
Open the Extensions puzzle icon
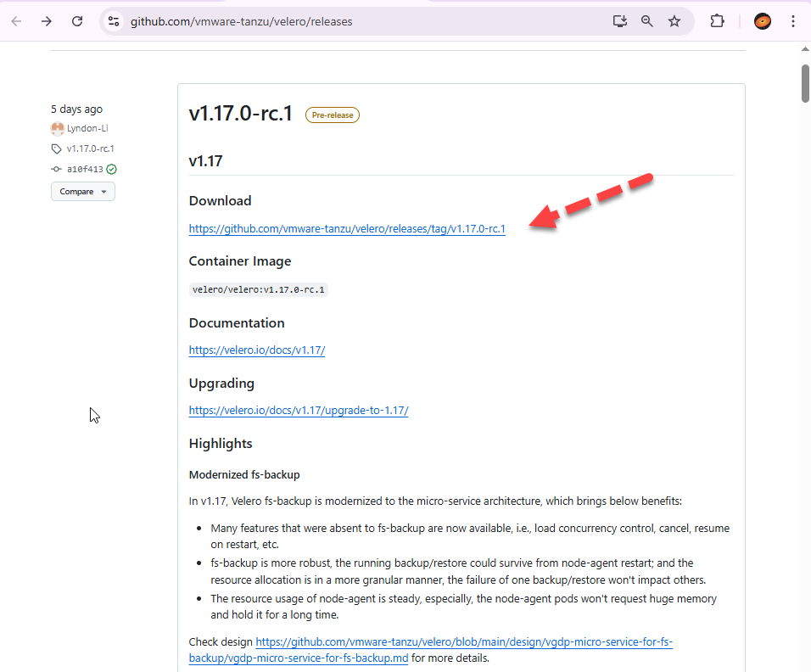(x=718, y=21)
